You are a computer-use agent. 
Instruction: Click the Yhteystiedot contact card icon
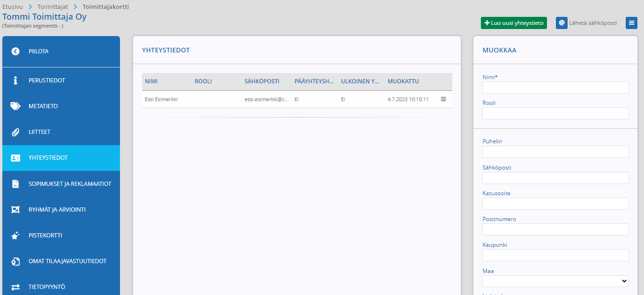click(x=15, y=158)
